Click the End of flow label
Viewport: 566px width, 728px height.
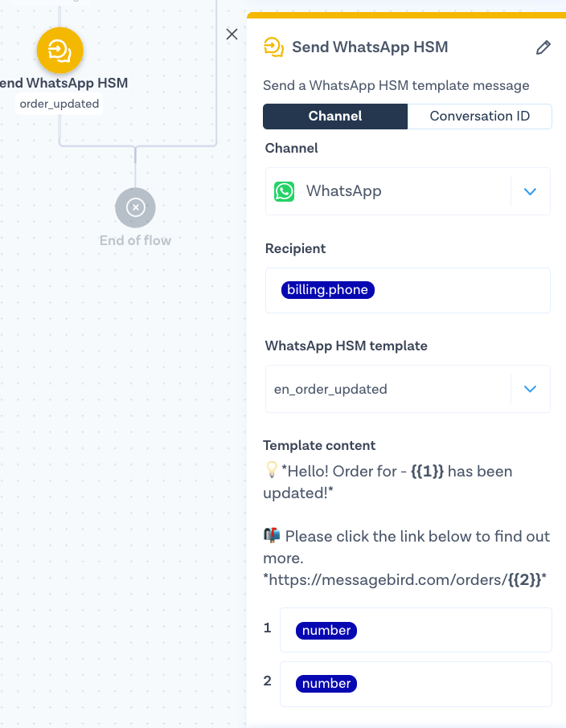tap(135, 239)
